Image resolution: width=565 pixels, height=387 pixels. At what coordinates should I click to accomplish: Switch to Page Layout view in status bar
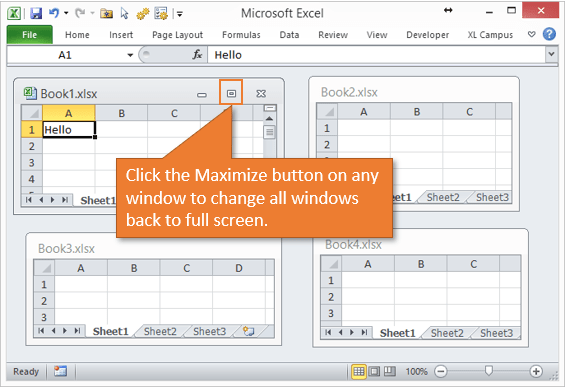coord(374,371)
